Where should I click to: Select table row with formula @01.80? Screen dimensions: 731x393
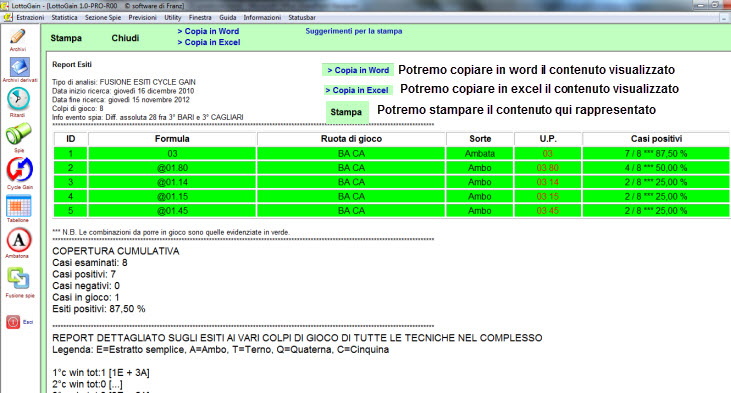[391, 168]
